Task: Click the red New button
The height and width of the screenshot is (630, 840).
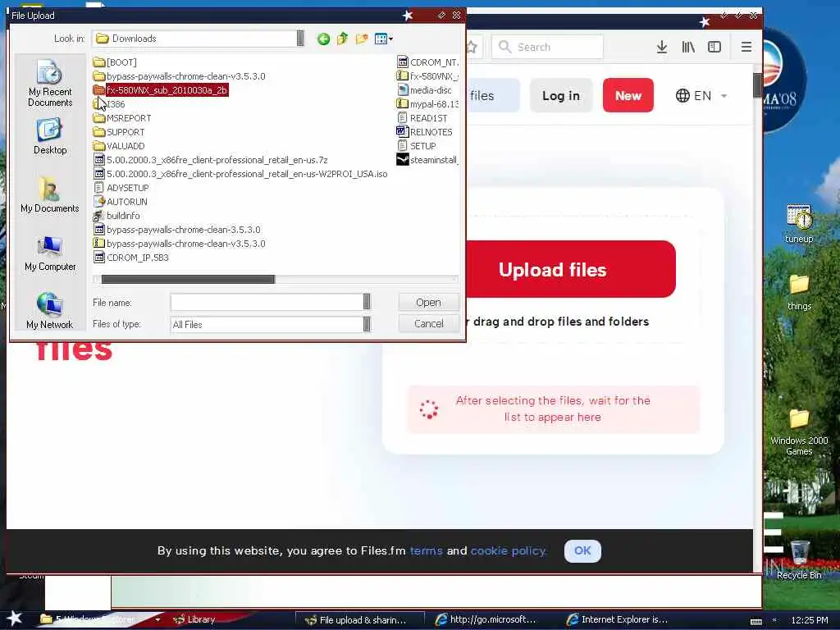Action: (x=628, y=95)
